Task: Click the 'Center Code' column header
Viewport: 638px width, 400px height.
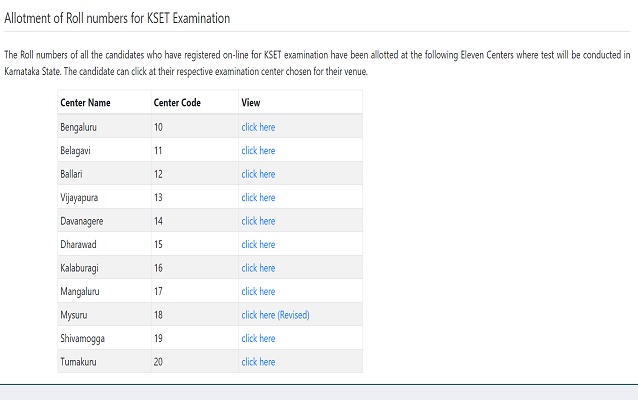Action: pos(179,103)
